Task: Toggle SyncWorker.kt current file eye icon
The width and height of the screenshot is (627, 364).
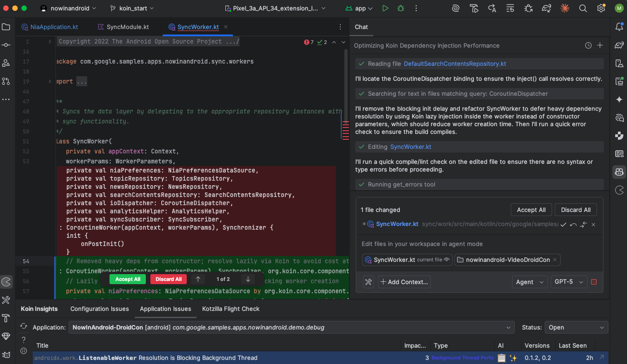Action: (447, 260)
